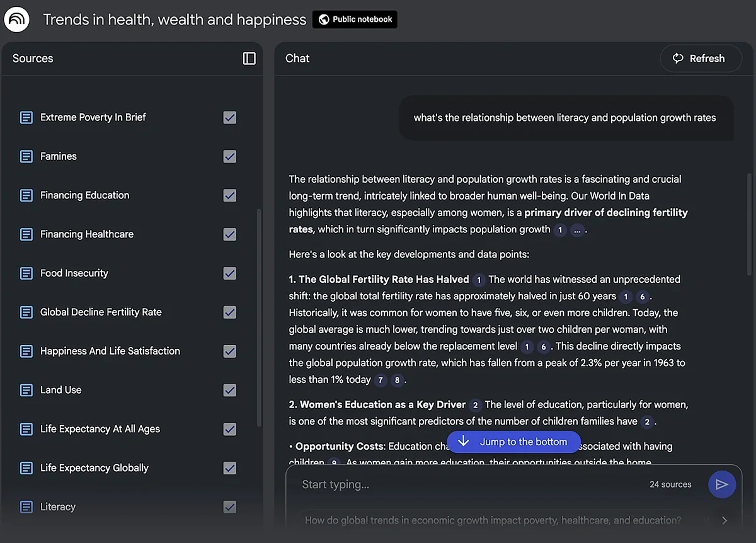Click the Happiness And Life Satisfaction icon
This screenshot has width=756, height=543.
click(26, 352)
